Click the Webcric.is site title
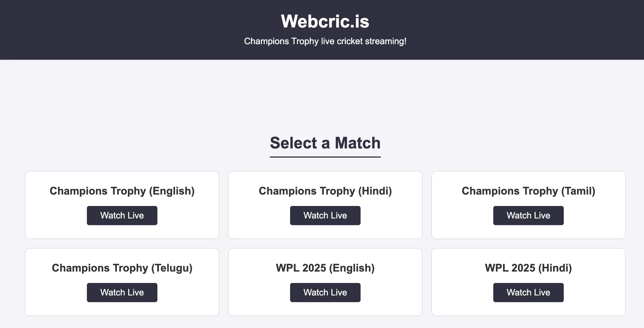 325,21
